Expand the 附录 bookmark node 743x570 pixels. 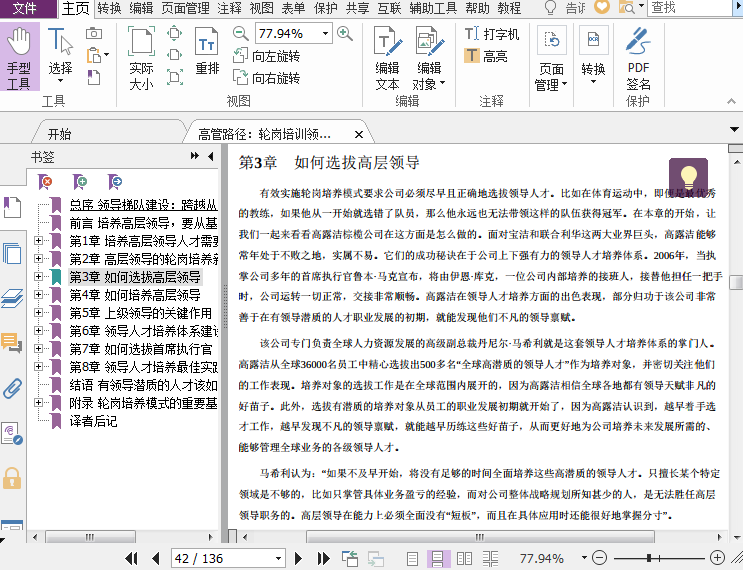38,403
